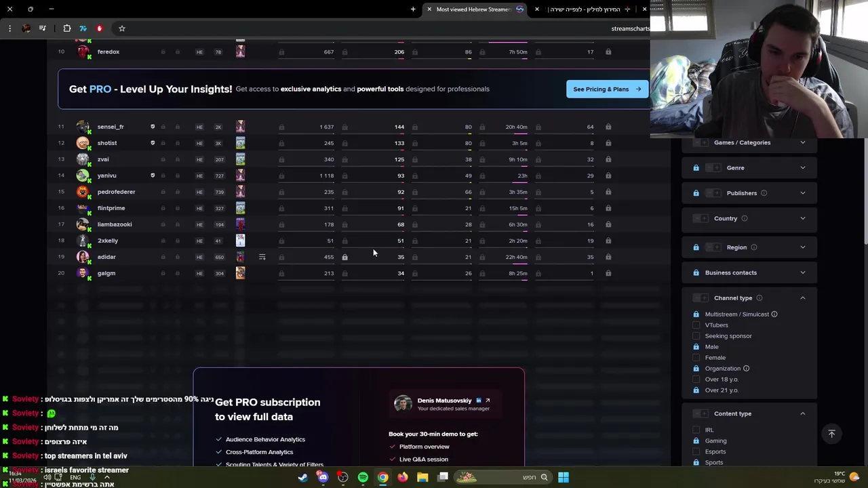
Task: Open streamer sensei_fr's channel link
Action: click(x=111, y=127)
